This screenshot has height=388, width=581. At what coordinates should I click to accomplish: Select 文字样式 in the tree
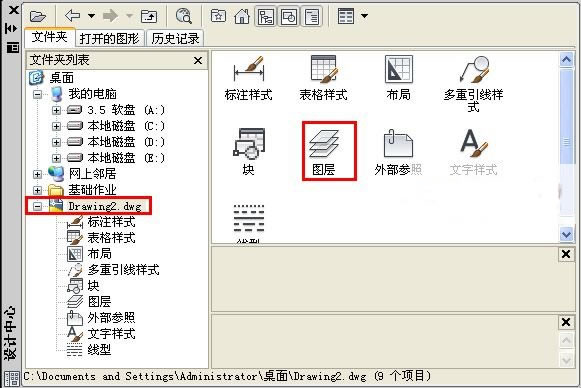coord(112,334)
